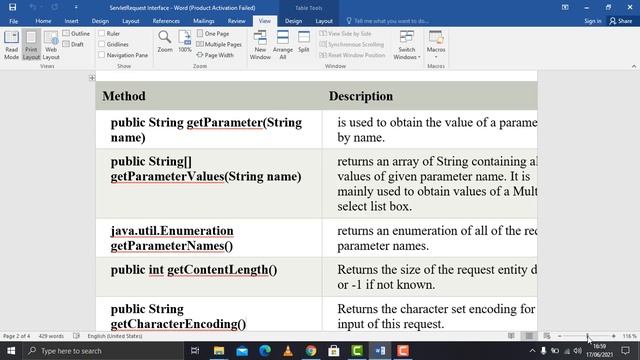This screenshot has width=640, height=360.
Task: Switch to Home ribbon tab
Action: [x=43, y=21]
